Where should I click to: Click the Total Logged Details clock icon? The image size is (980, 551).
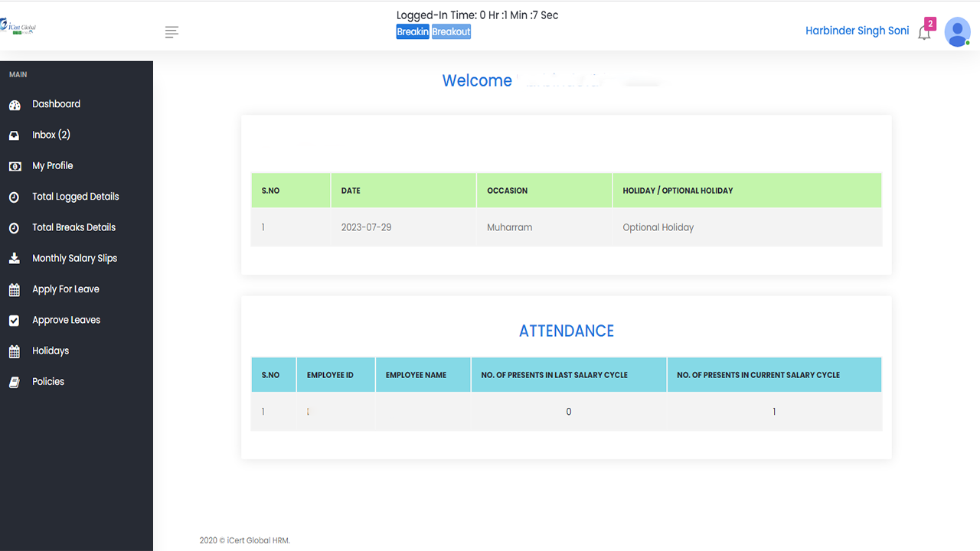[x=14, y=197]
